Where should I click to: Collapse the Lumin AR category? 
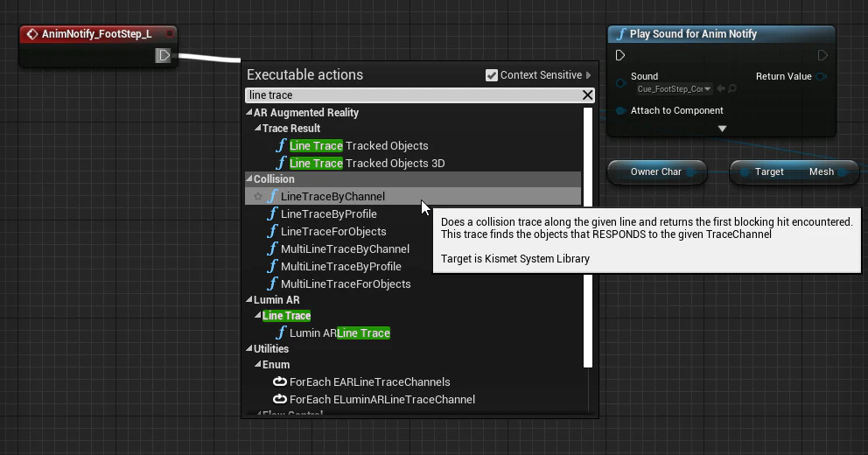(x=249, y=299)
